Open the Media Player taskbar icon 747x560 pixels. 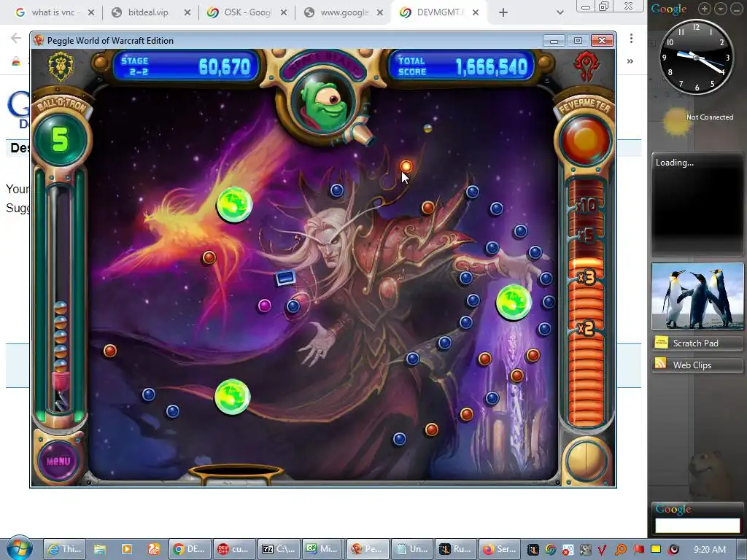pyautogui.click(x=127, y=549)
